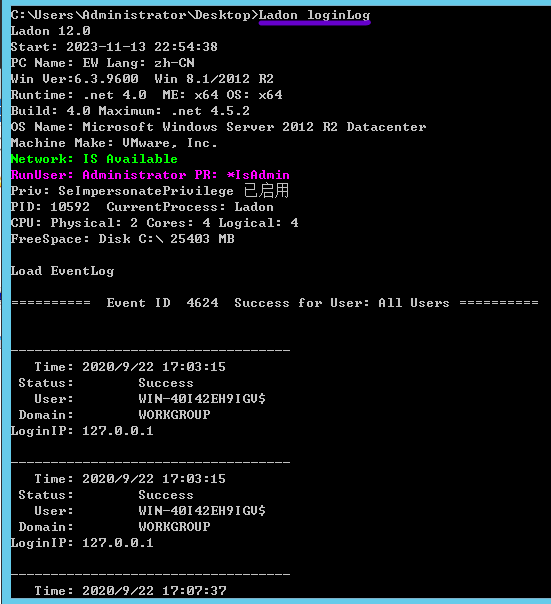Click 'Status: Success' in the first log entry
The image size is (551, 604).
[x=106, y=383]
